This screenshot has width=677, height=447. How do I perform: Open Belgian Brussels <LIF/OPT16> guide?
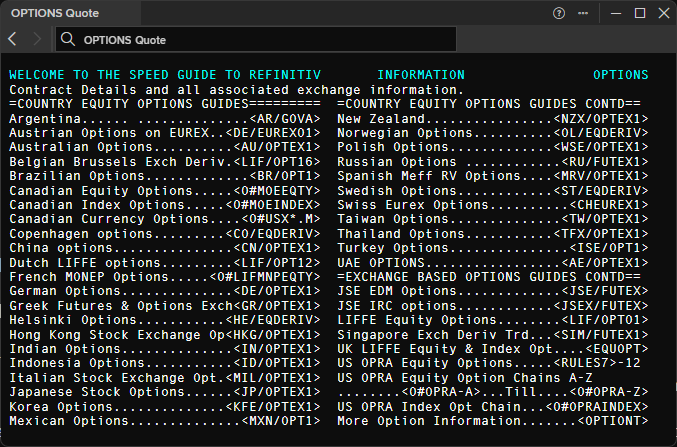click(x=277, y=162)
